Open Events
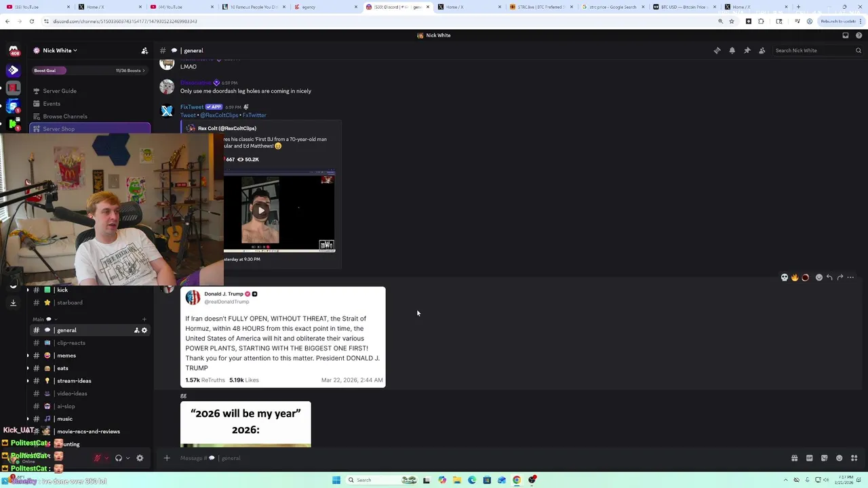The width and height of the screenshot is (868, 488). coord(52,104)
